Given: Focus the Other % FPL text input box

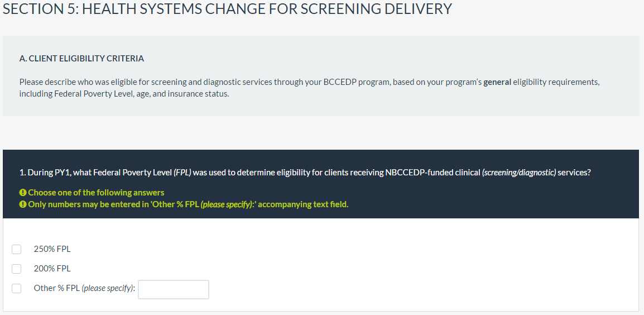Looking at the screenshot, I should click(174, 289).
